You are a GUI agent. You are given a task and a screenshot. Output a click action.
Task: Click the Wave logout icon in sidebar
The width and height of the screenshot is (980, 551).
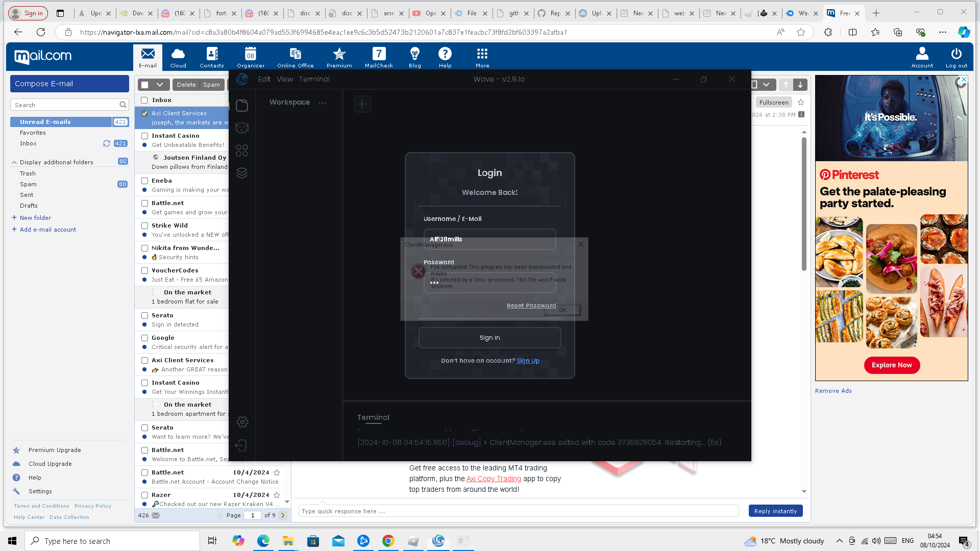[x=241, y=445]
